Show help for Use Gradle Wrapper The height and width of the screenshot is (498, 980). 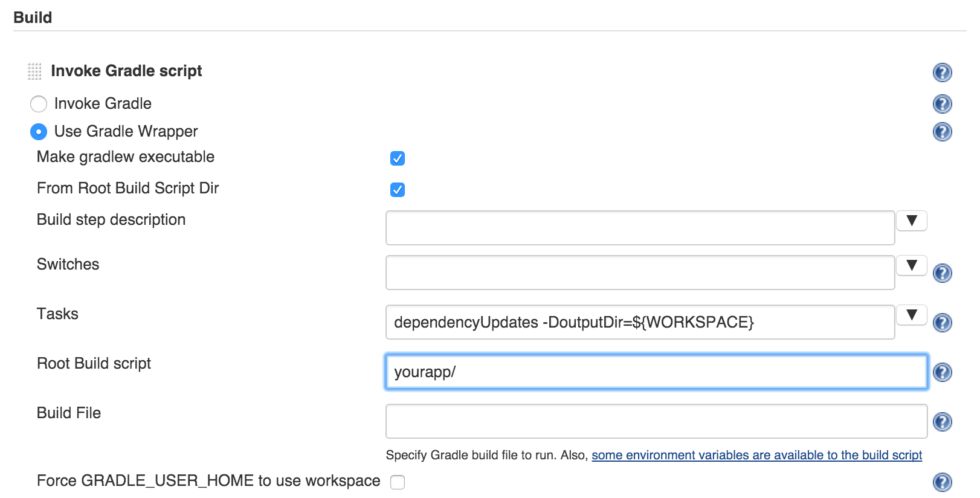tap(942, 132)
